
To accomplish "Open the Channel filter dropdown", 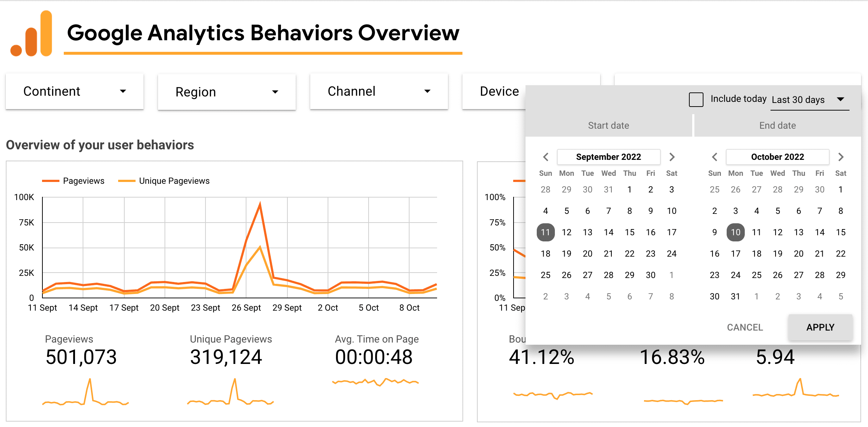I will point(379,91).
